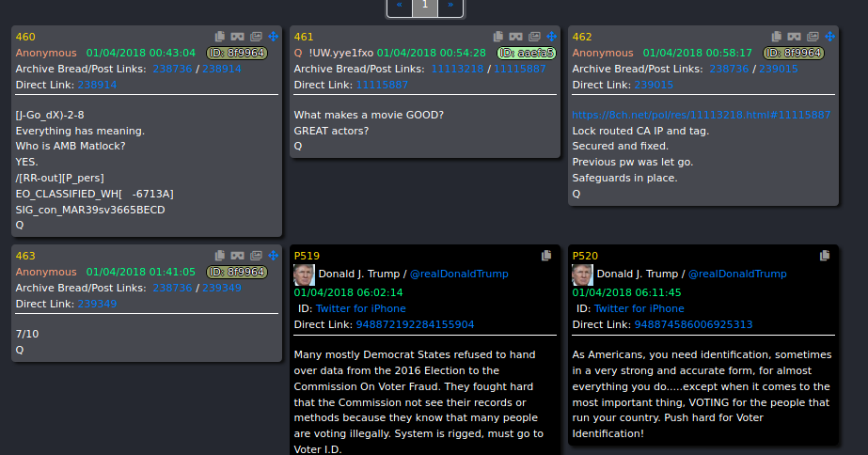Click the blue arrows icon on post 462

(830, 37)
